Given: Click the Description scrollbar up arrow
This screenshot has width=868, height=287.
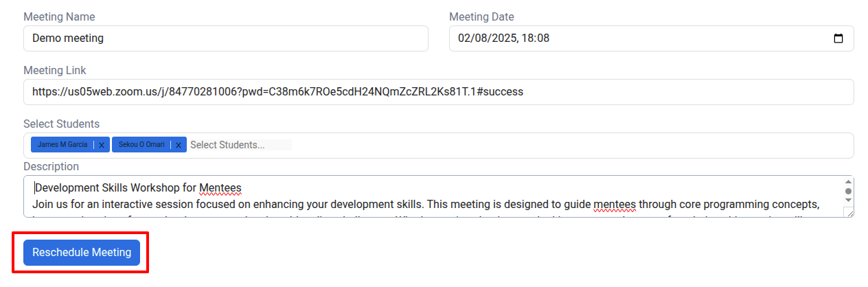Looking at the screenshot, I should 848,182.
